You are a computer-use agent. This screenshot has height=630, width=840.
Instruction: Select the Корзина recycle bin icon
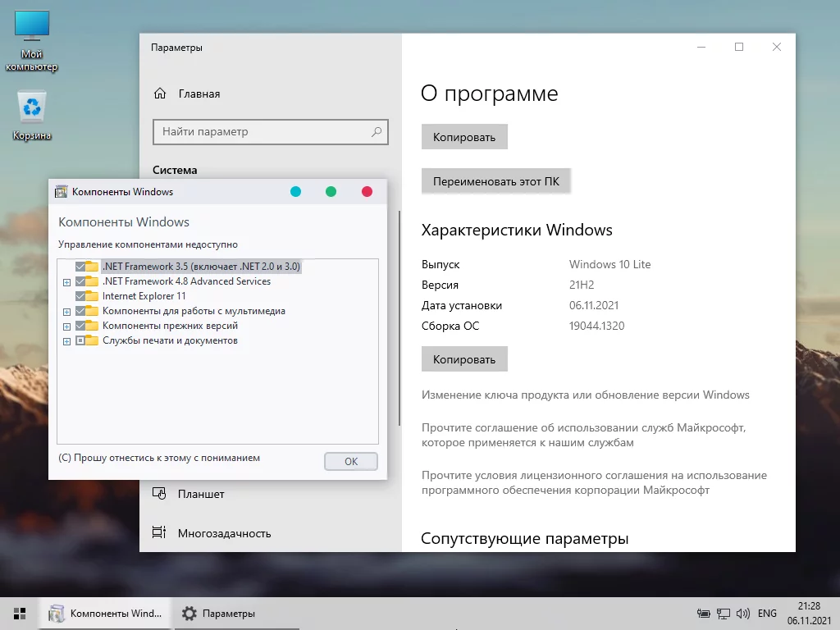(x=32, y=115)
